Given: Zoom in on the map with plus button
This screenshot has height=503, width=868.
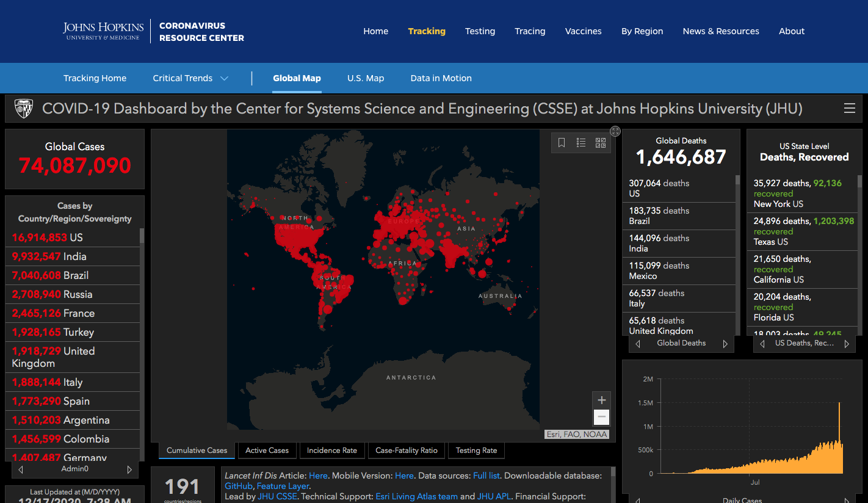Looking at the screenshot, I should coord(601,400).
